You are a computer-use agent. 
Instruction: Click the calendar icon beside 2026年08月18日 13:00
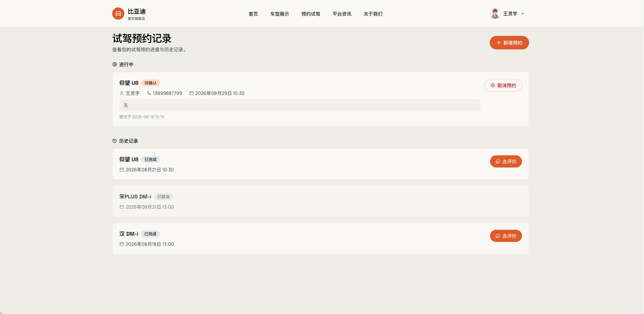(x=122, y=244)
